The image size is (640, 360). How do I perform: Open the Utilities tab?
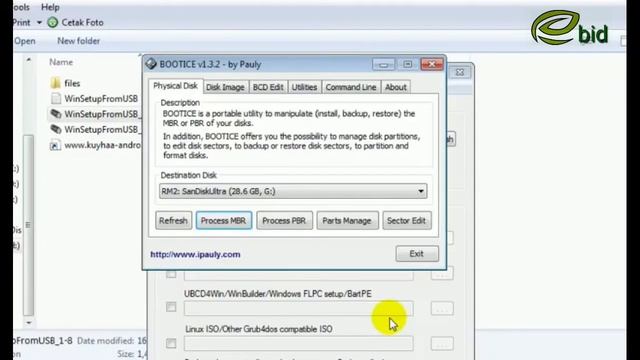[304, 87]
